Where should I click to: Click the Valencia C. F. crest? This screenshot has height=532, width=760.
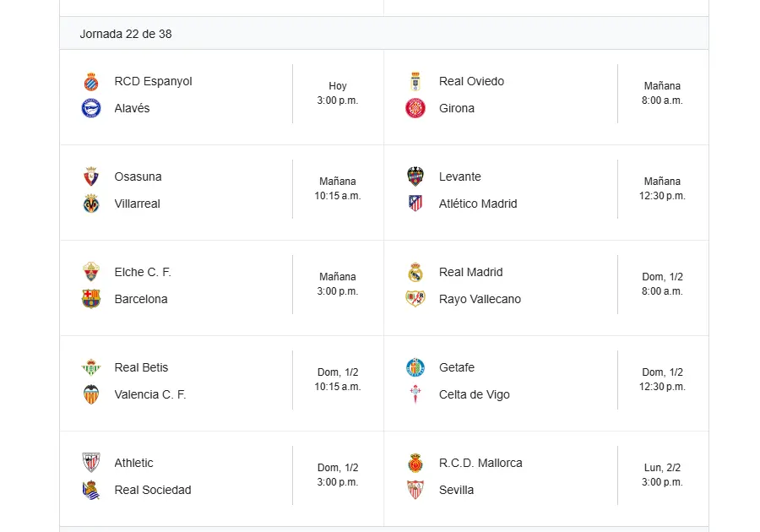(91, 394)
